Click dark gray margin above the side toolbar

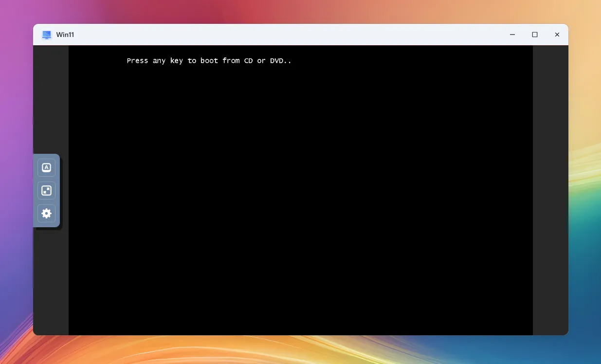coord(51,97)
